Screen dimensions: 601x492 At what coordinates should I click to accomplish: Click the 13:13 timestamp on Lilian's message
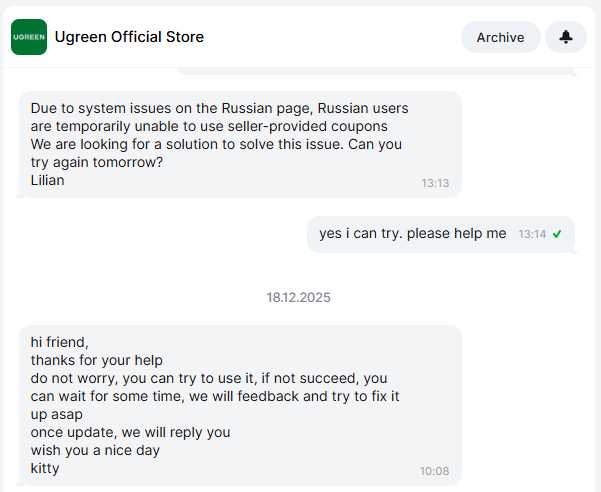coord(435,183)
